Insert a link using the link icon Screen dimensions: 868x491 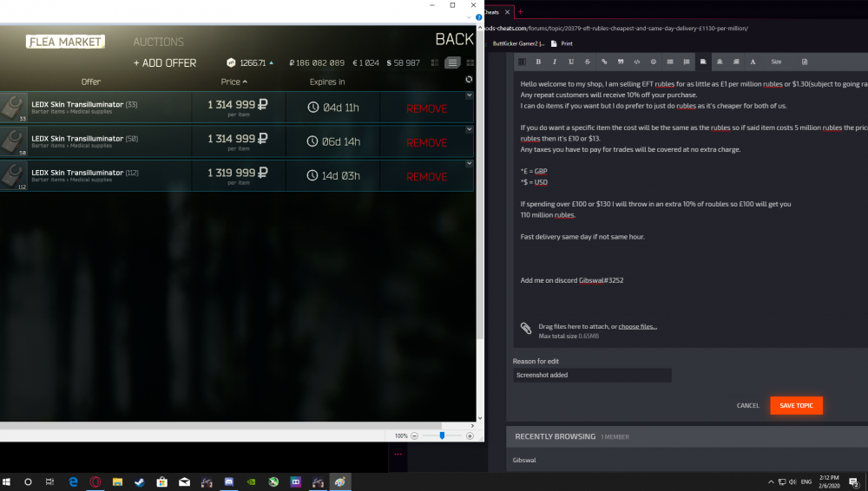coord(603,62)
